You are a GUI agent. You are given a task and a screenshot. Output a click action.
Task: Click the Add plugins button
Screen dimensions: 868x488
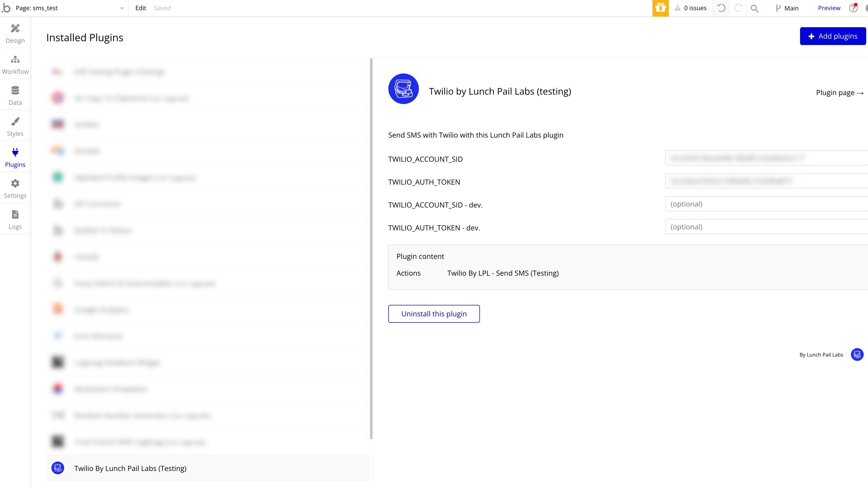832,36
